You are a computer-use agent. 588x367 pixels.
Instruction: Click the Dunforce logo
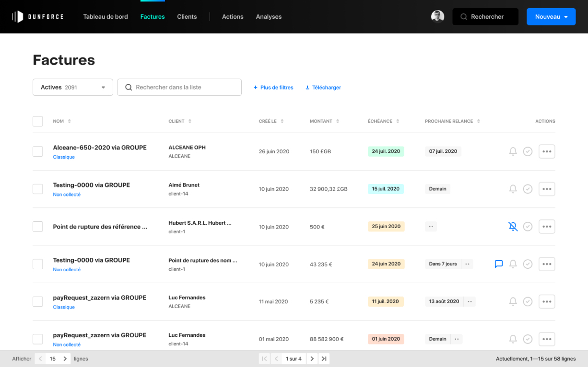(x=37, y=17)
